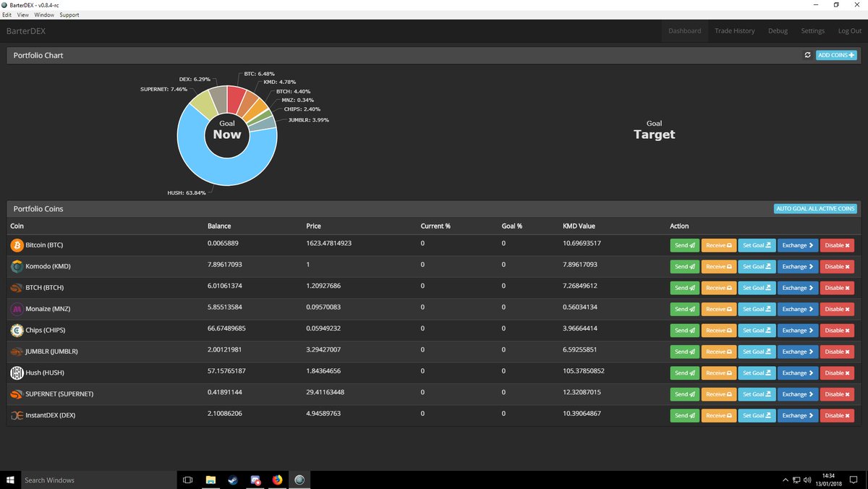Click the 'HUSH: 63.84%' chart label
Image resolution: width=868 pixels, height=489 pixels.
click(x=186, y=193)
